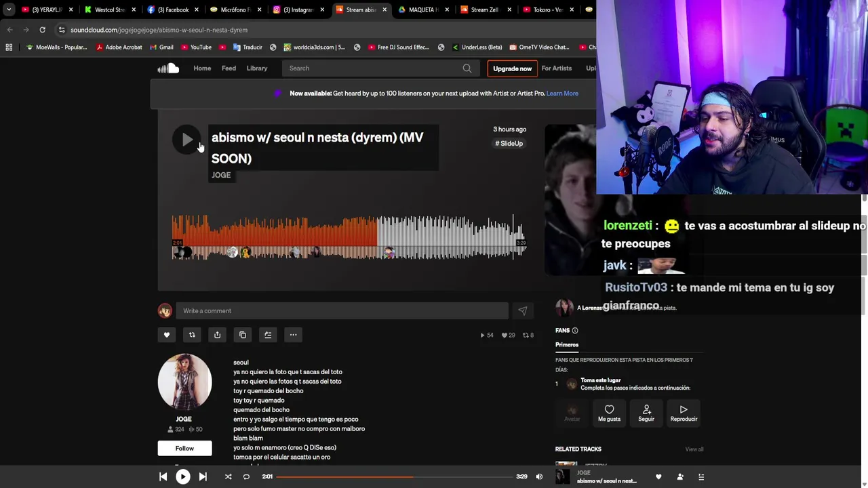
Task: Repost the track
Action: [192, 335]
